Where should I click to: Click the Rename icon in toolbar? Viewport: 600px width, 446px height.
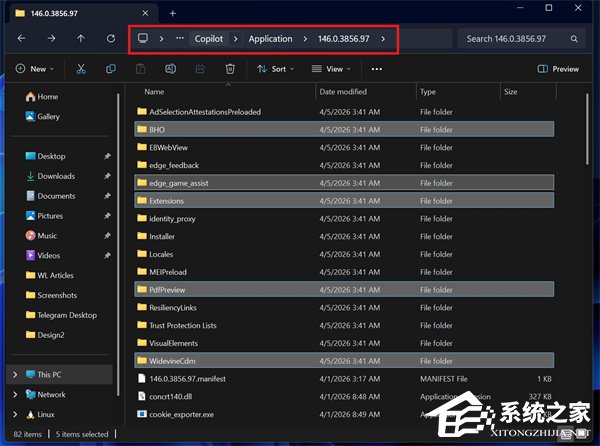tap(170, 69)
